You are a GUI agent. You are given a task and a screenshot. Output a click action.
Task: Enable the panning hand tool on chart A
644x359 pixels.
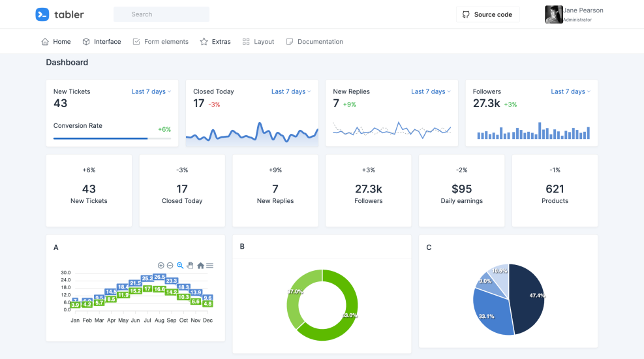[x=191, y=266]
